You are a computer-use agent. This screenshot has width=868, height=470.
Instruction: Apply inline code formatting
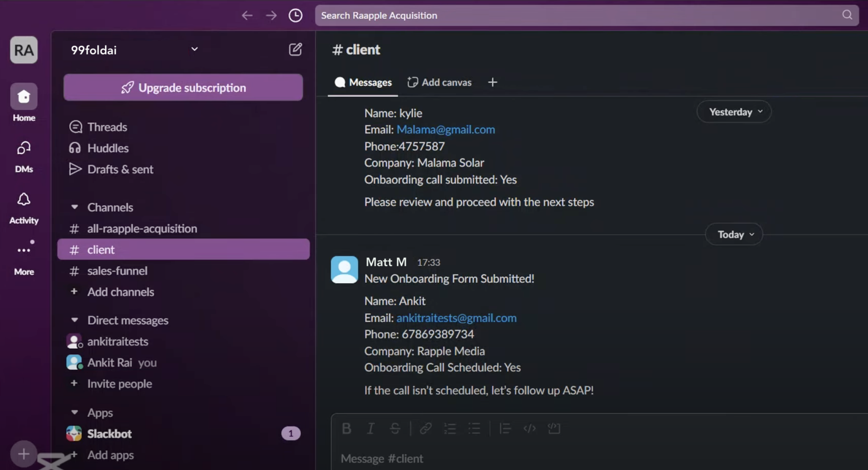click(x=530, y=429)
